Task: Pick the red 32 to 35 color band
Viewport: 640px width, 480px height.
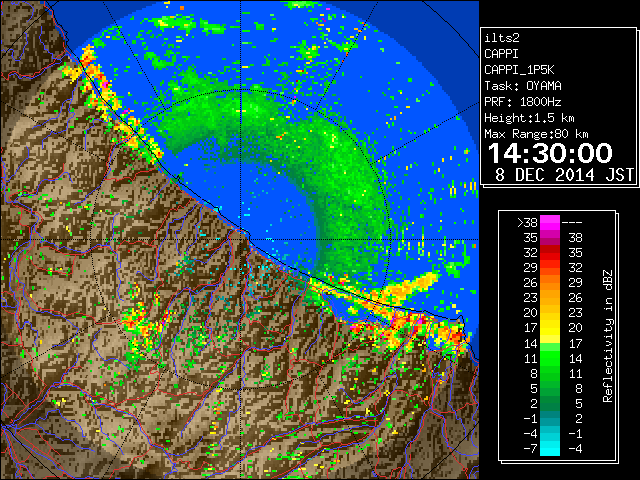Action: [550, 253]
